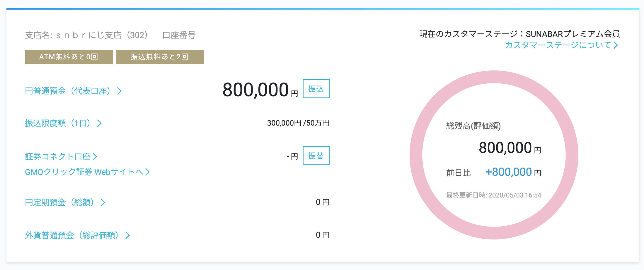Click chevron after カスタマーステージについて
Viewport: 644px width, 270px height.
coord(616,45)
